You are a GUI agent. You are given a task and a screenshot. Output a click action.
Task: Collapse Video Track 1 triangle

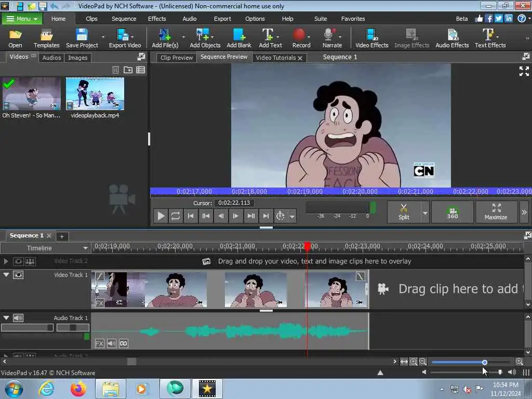[x=6, y=274]
